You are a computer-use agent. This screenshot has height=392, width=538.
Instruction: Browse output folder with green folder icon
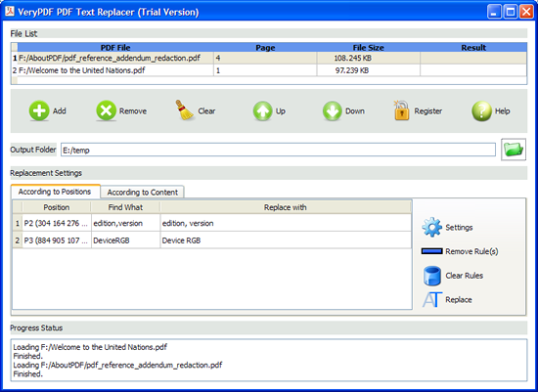tap(514, 150)
